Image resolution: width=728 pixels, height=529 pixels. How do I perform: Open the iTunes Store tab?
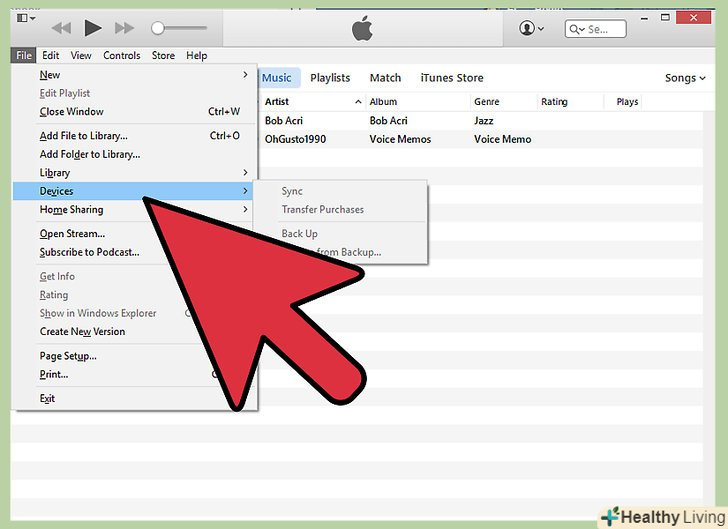pyautogui.click(x=452, y=78)
